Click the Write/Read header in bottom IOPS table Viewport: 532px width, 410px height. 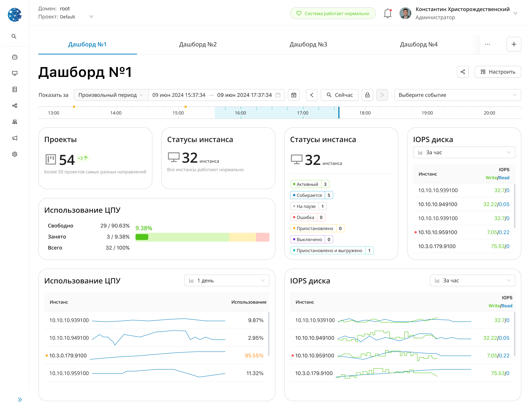point(500,306)
